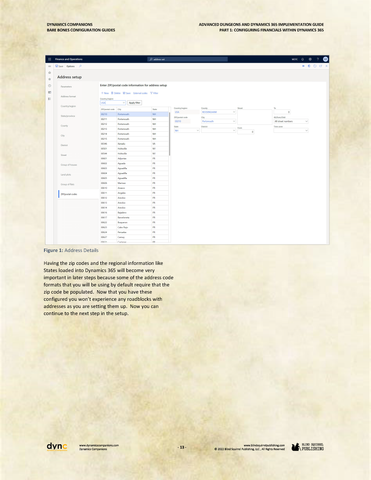Expand the County dropdown in details
Screen dimensions: 371x480
point(218,112)
